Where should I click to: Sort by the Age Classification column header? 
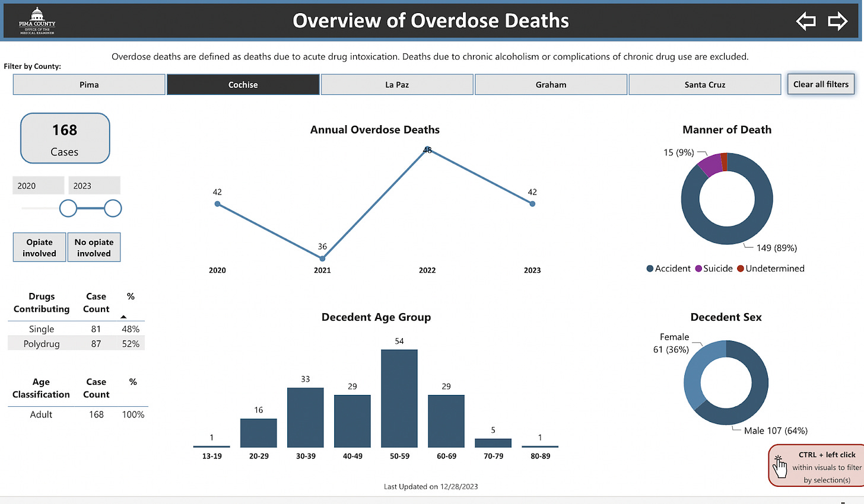pos(41,388)
